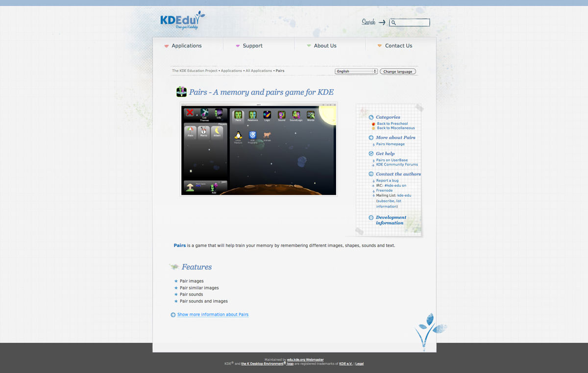Click the plus icon beside Show more information
Image resolution: width=588 pixels, height=373 pixels.
173,315
